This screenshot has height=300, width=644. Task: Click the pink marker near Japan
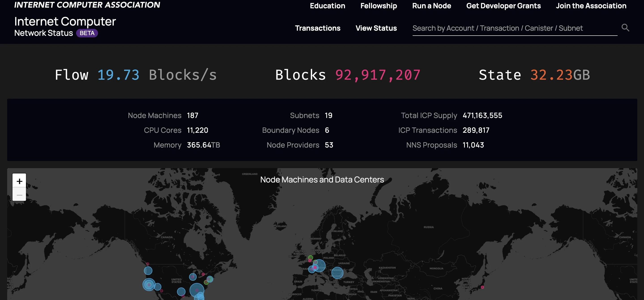click(x=482, y=287)
